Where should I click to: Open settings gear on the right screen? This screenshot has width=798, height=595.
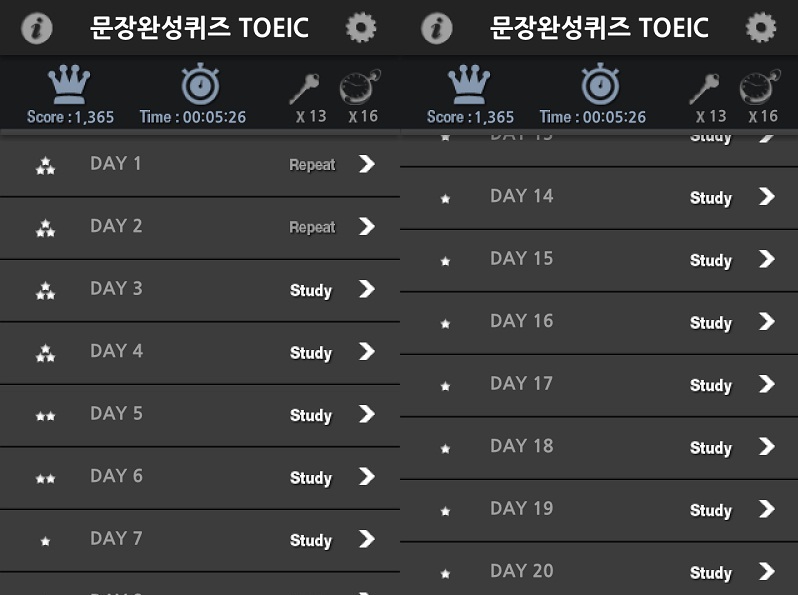point(761,28)
